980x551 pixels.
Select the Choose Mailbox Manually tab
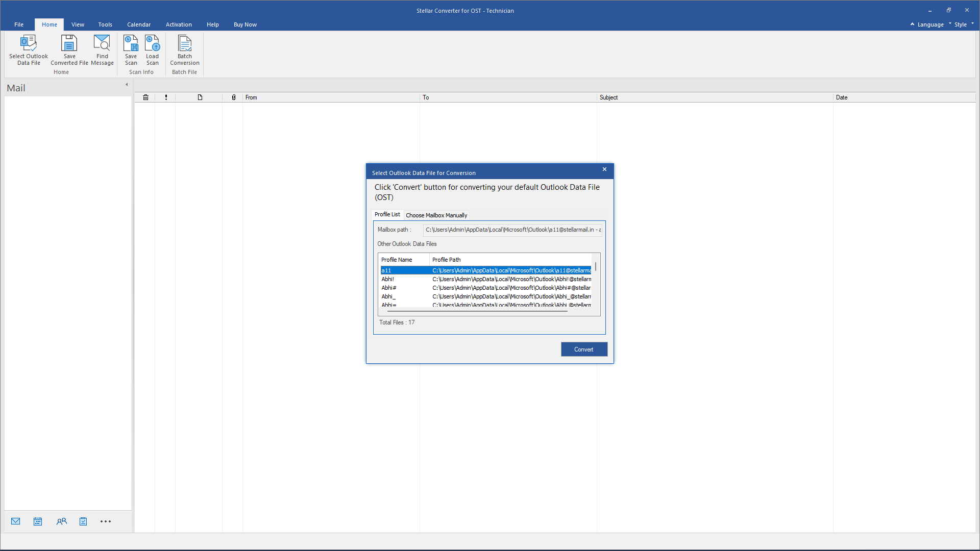[437, 215]
